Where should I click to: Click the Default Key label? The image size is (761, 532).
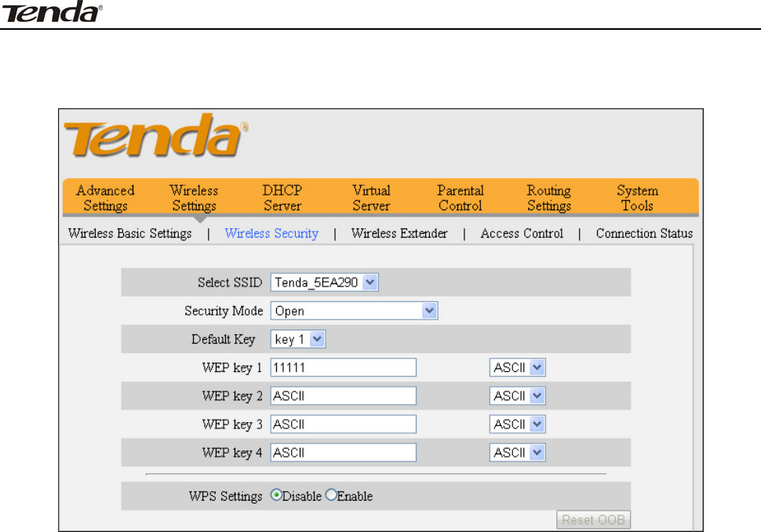point(223,339)
